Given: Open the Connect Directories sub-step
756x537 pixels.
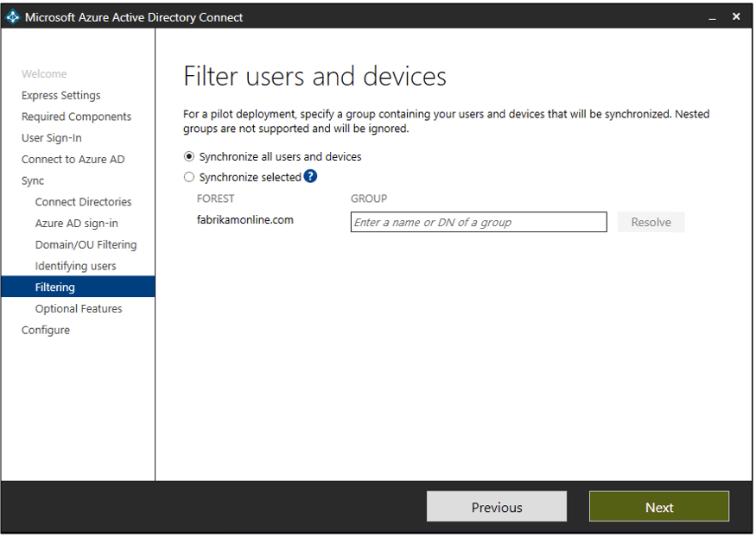Looking at the screenshot, I should tap(84, 202).
